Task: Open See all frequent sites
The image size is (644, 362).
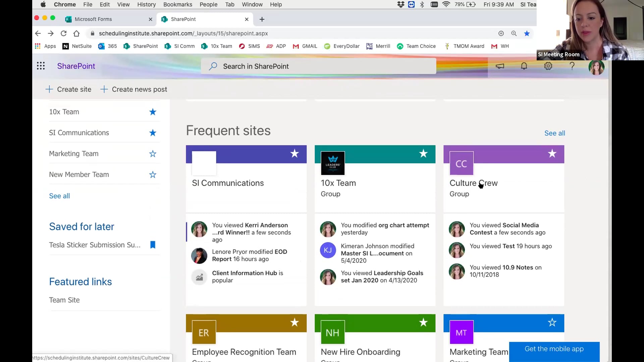Action: [554, 133]
